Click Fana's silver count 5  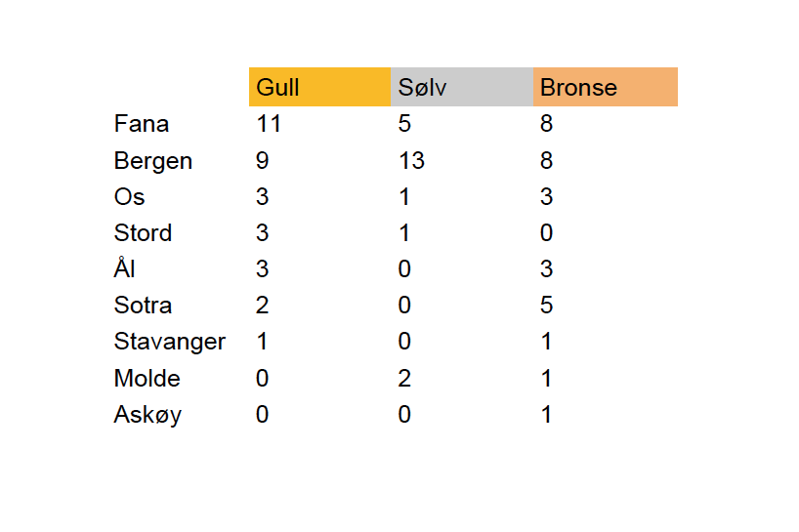(x=404, y=124)
